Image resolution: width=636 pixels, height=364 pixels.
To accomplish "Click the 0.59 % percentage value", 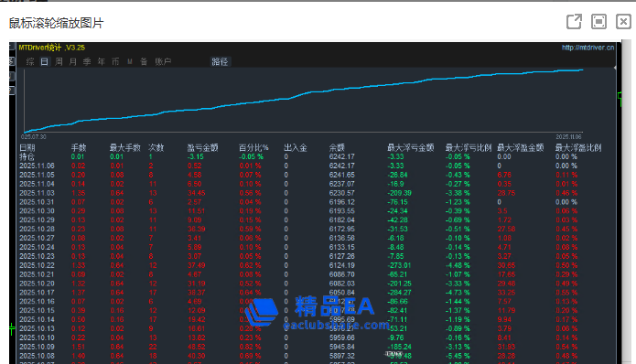I will pyautogui.click(x=250, y=229).
